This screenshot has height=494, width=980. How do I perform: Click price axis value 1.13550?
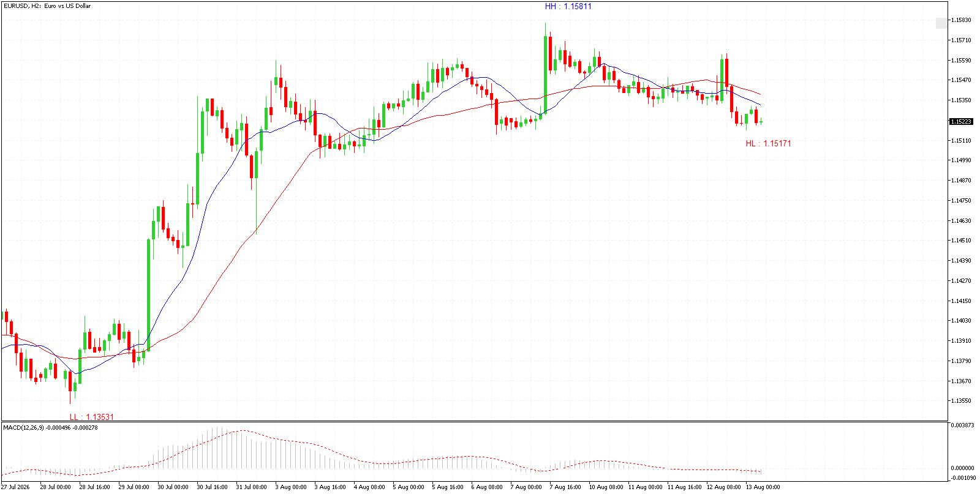coord(961,401)
